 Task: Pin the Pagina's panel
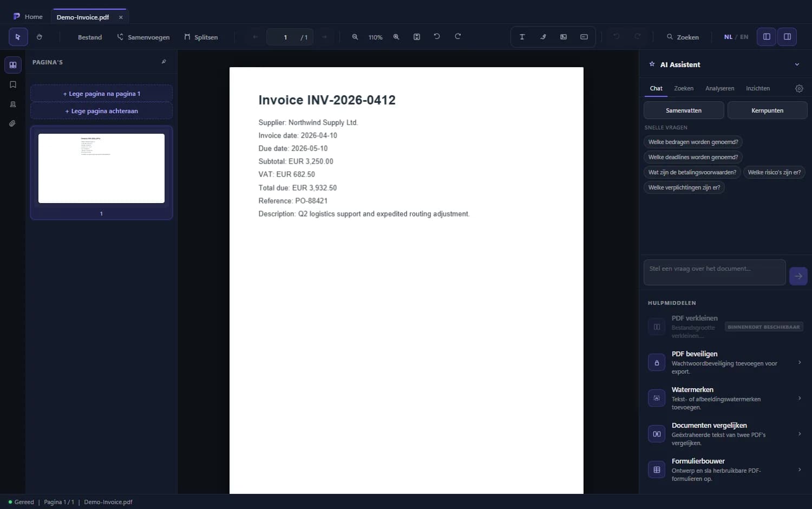tap(163, 62)
